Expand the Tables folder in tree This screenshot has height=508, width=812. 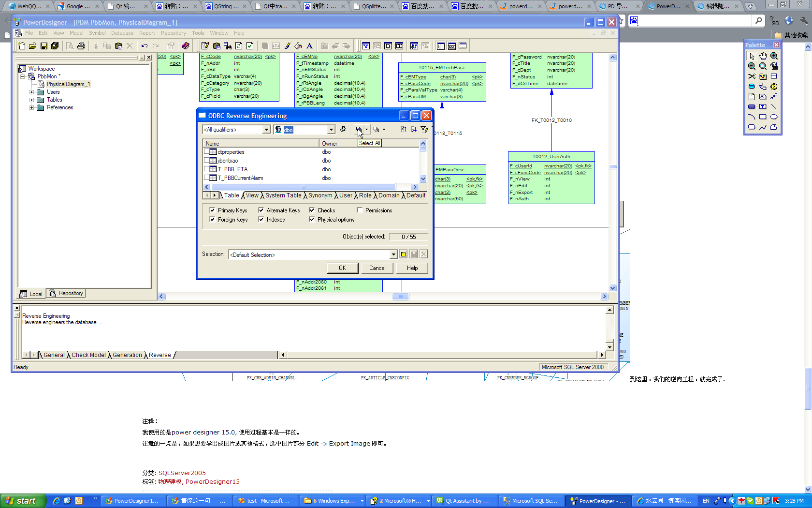32,100
